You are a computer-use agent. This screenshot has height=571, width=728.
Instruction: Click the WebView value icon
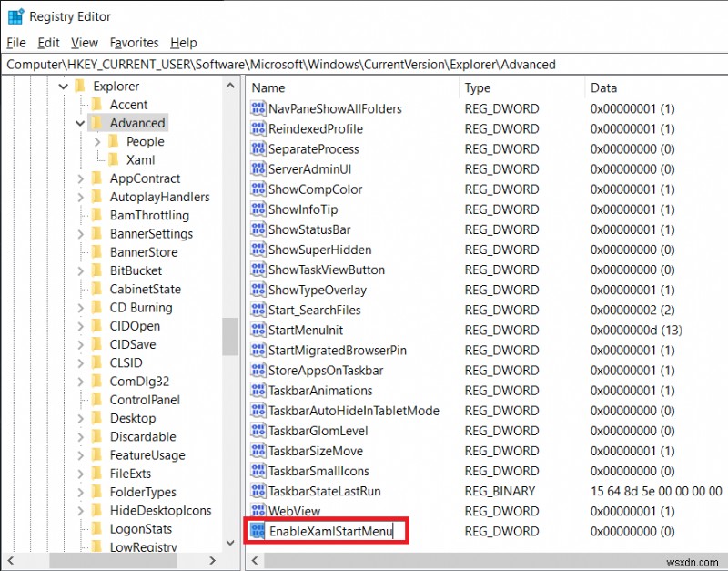pos(258,510)
